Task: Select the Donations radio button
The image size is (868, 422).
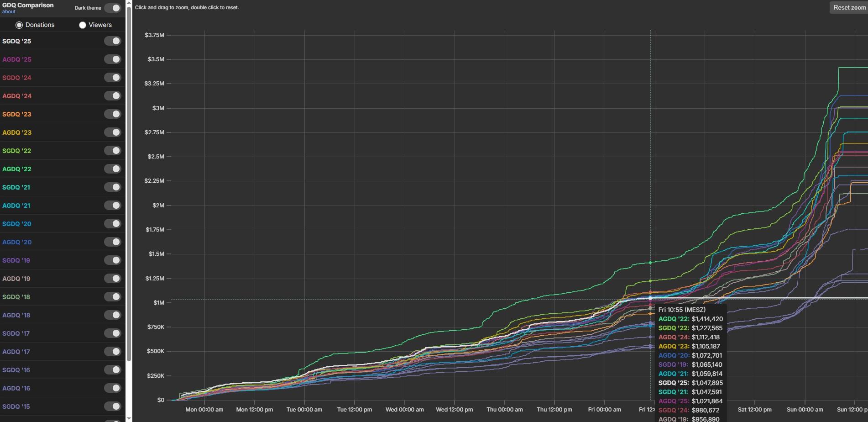Action: [x=19, y=25]
